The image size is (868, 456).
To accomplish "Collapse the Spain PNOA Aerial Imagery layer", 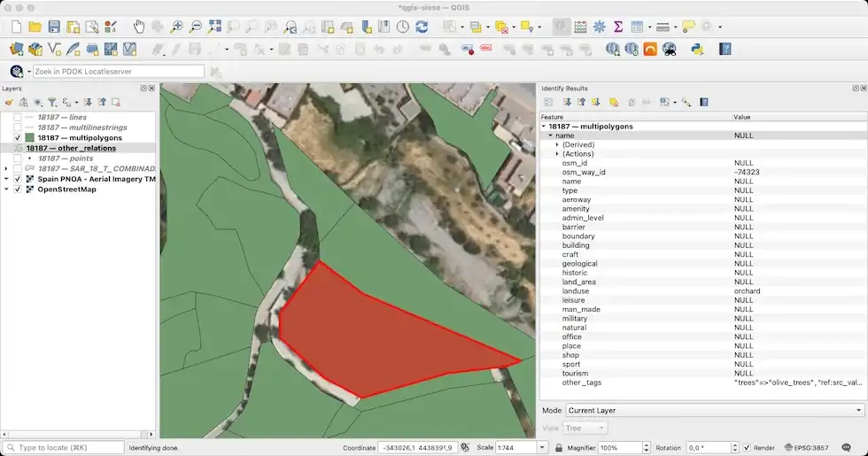I will (x=6, y=179).
